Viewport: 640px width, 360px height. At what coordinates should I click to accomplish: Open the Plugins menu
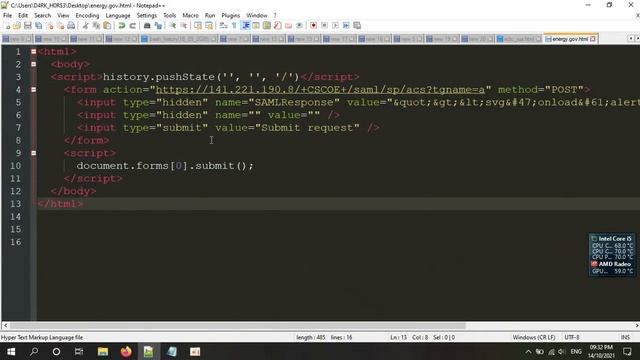tap(231, 16)
